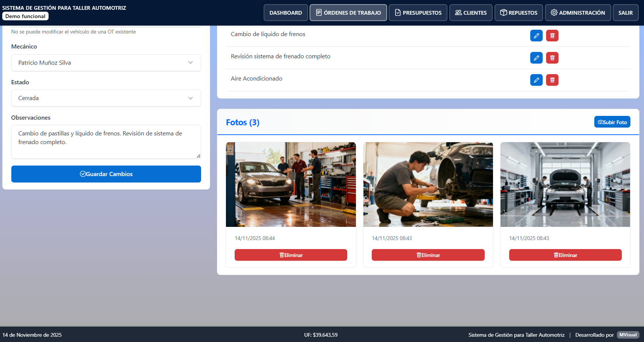Edit the 'Cambio de líquido de frenos' service
This screenshot has height=342, width=644.
click(536, 36)
